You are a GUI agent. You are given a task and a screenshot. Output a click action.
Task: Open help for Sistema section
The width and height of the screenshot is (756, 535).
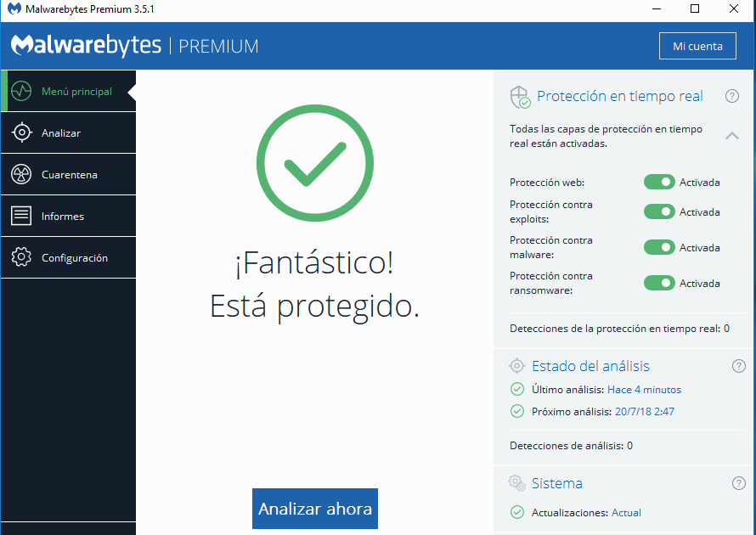(x=739, y=483)
